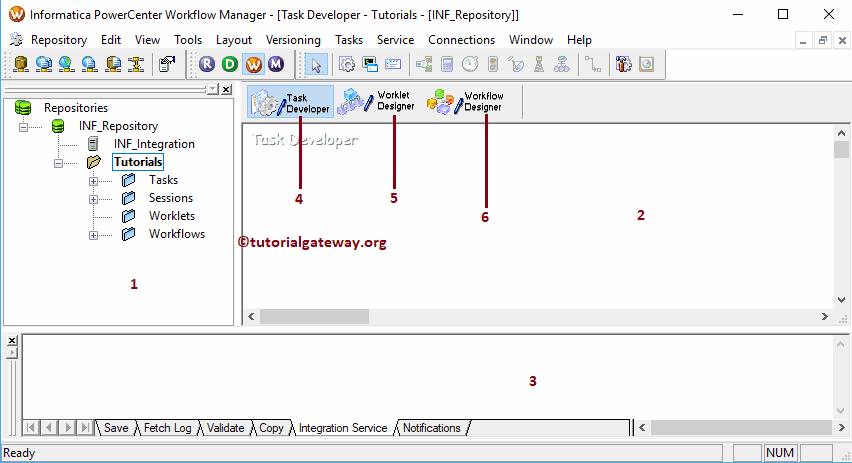Click the gear with red toolbox icon

(623, 64)
